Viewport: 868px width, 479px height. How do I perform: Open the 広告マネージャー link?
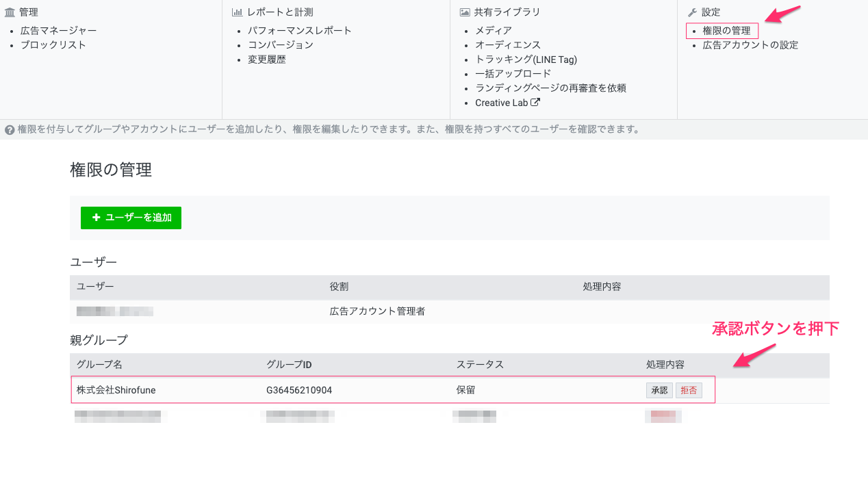click(58, 31)
